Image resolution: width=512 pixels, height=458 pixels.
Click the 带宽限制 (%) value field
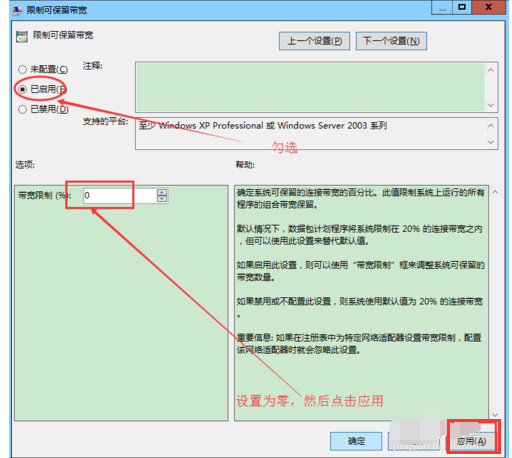pos(120,196)
